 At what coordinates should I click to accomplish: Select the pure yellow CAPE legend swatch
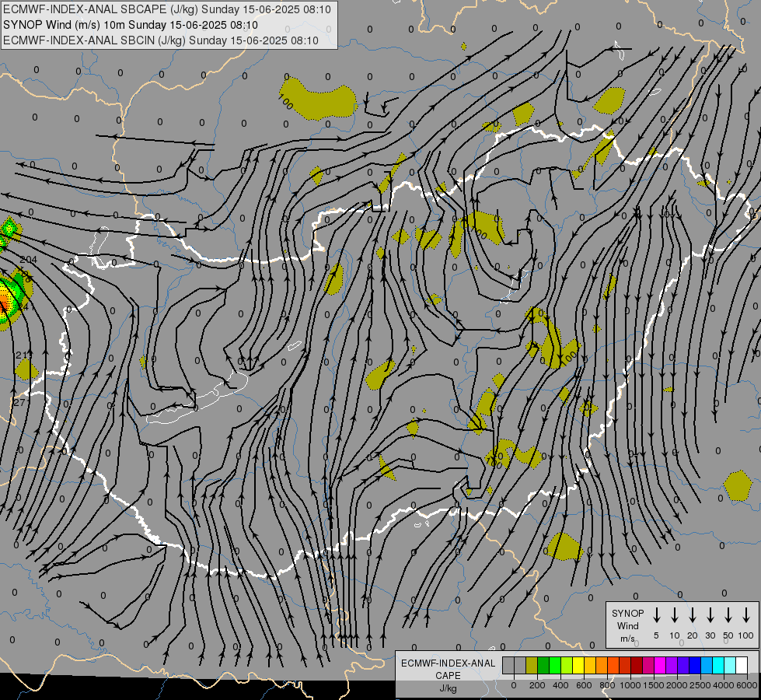click(x=578, y=665)
